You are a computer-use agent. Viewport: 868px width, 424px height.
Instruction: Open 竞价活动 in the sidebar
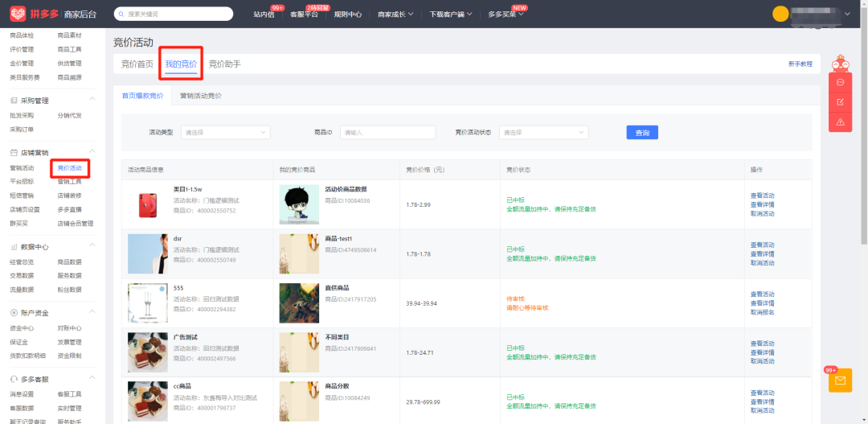[70, 168]
